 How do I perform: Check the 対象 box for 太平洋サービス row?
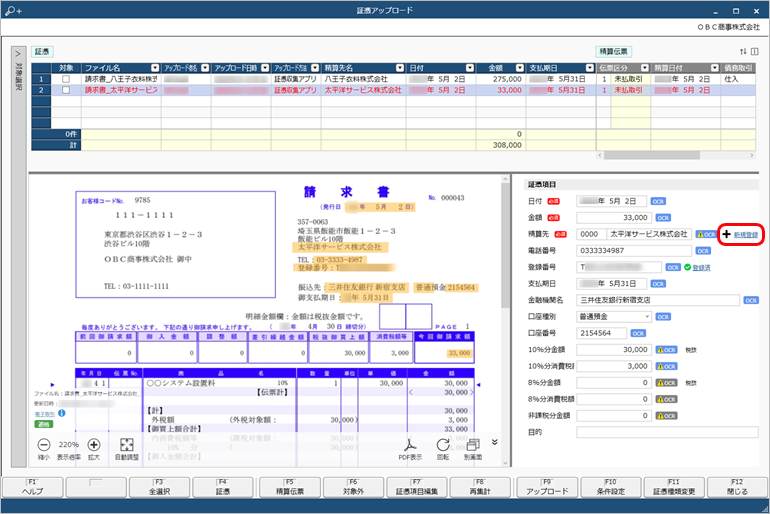pyautogui.click(x=66, y=90)
